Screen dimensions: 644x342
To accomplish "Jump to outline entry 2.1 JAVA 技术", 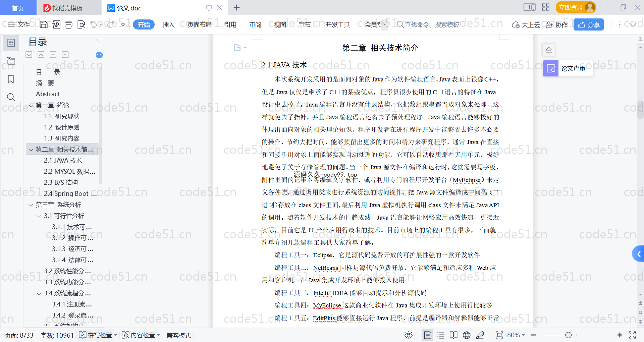I will [x=63, y=160].
